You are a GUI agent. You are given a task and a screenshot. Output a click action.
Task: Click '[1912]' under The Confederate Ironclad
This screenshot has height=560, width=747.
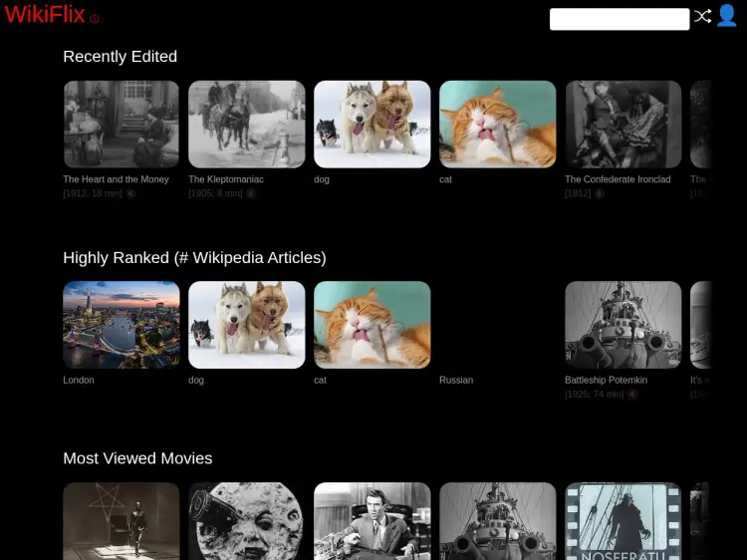(x=578, y=193)
